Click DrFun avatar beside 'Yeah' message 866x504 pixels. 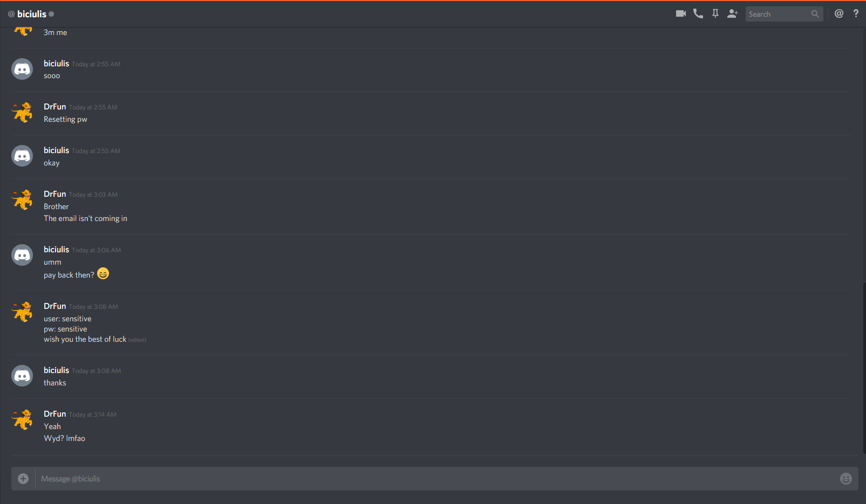(x=22, y=420)
